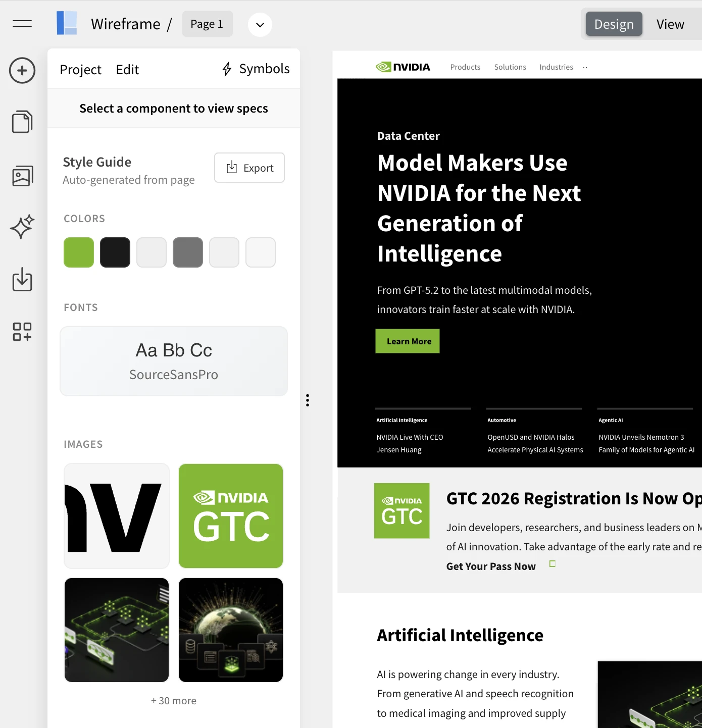This screenshot has width=702, height=728.
Task: Open the Symbols panel
Action: [256, 69]
